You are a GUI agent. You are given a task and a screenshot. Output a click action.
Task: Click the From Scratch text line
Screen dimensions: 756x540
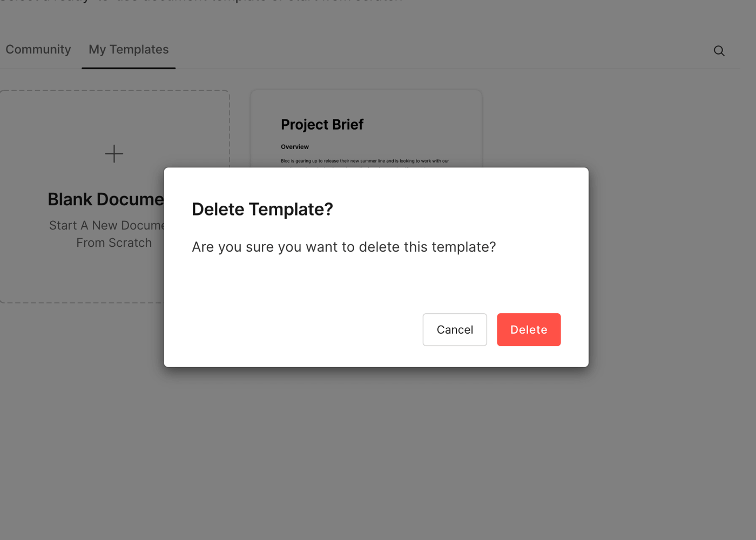coord(114,243)
